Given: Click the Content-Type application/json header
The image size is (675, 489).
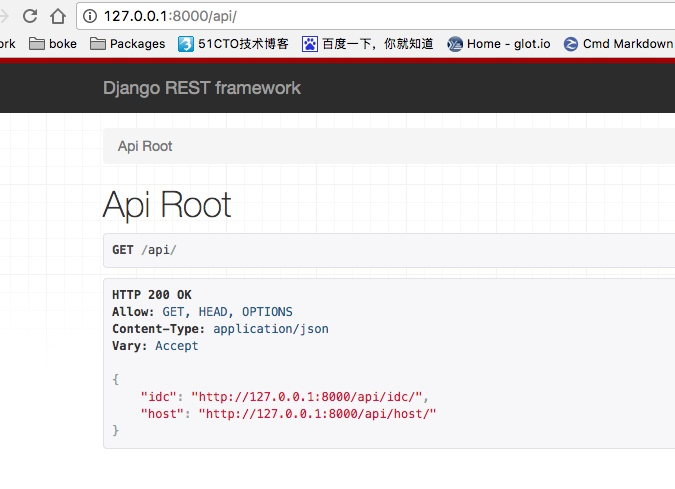Looking at the screenshot, I should [x=220, y=329].
